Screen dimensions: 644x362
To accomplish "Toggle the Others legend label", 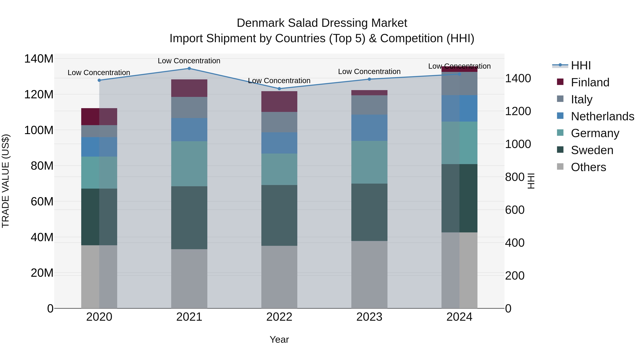I will (589, 167).
